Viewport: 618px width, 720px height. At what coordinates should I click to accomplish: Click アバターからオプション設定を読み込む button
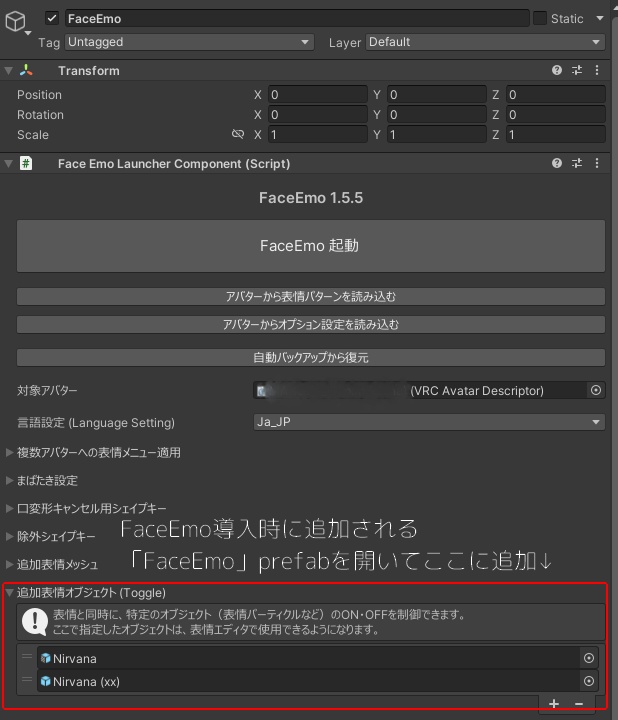[311, 325]
